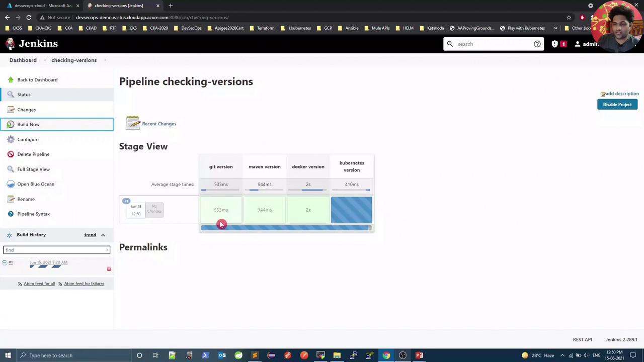Open build #1 link in Build History
Screen dimensions: 644x362
(x=11, y=262)
